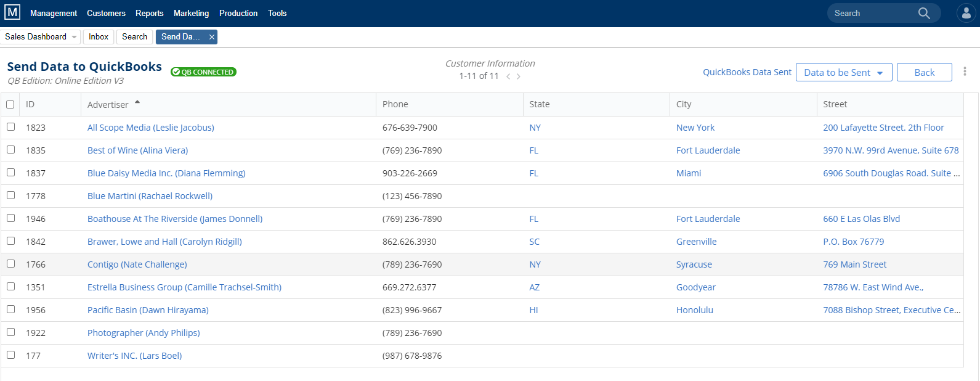This screenshot has width=980, height=381.
Task: Click in the top Search input field
Action: pos(872,13)
